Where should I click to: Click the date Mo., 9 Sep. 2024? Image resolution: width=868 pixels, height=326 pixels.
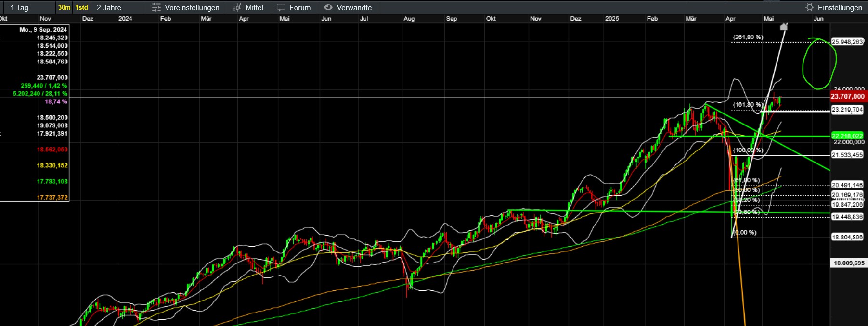[x=43, y=30]
